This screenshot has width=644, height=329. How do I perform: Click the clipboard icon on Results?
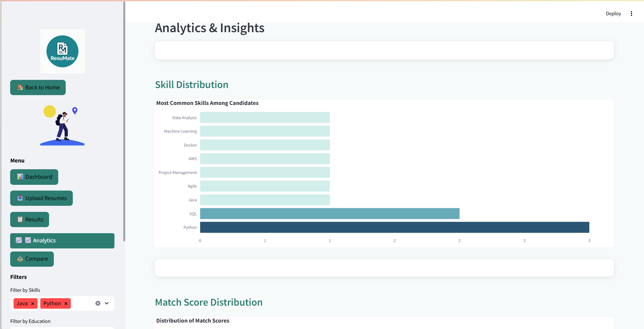(20, 219)
